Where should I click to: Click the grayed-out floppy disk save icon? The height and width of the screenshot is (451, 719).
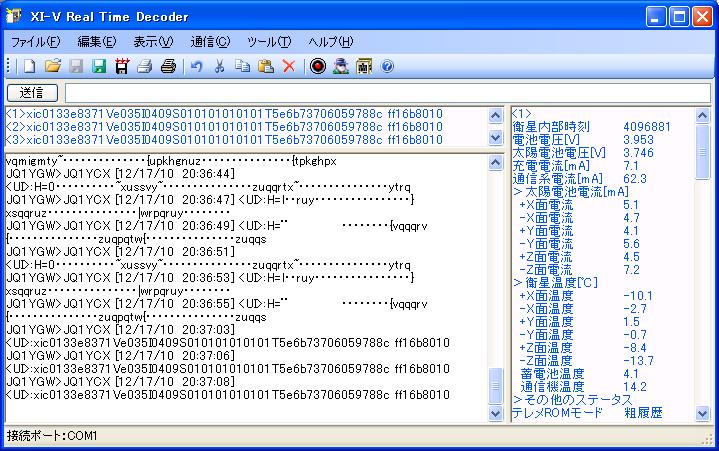76,66
